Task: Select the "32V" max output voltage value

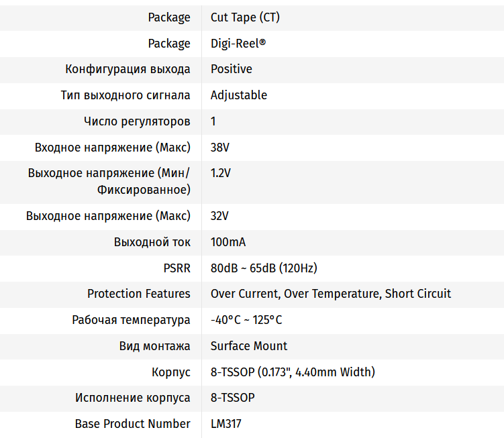Action: pyautogui.click(x=220, y=216)
